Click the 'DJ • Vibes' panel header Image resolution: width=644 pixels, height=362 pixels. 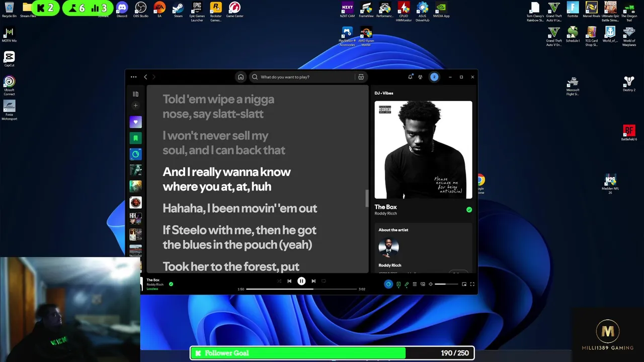click(x=384, y=93)
